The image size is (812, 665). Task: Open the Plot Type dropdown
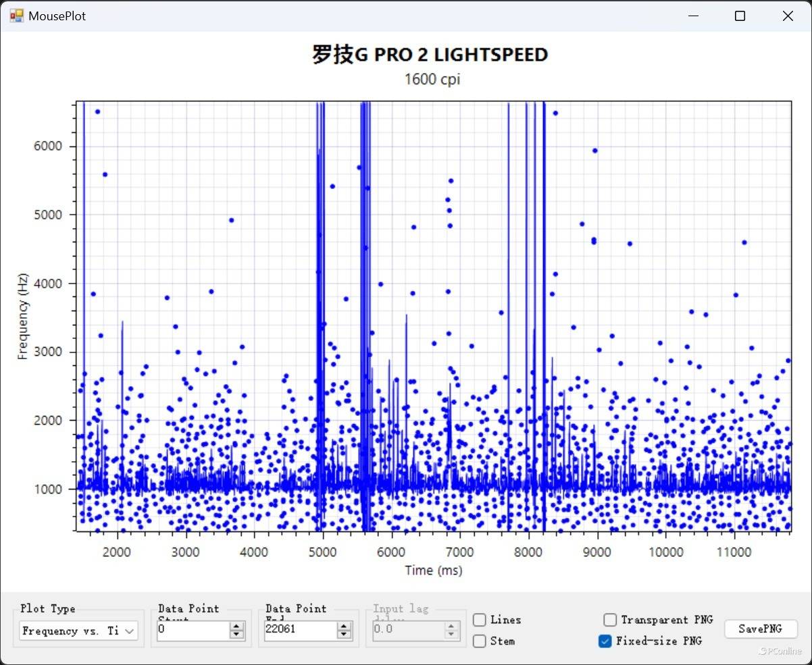pos(78,631)
